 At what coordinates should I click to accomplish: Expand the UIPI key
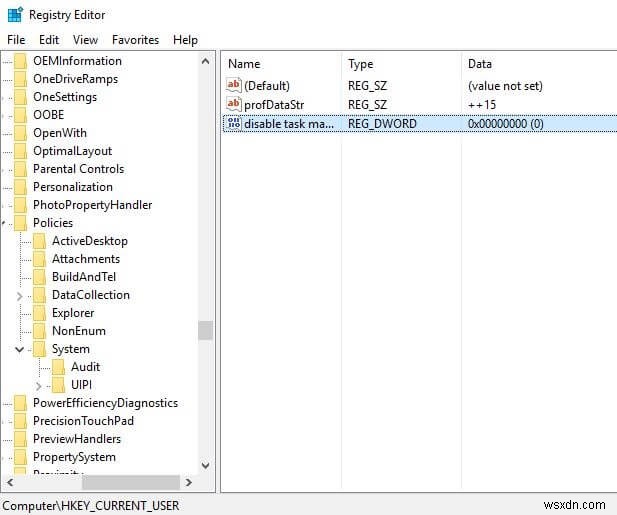coord(38,386)
